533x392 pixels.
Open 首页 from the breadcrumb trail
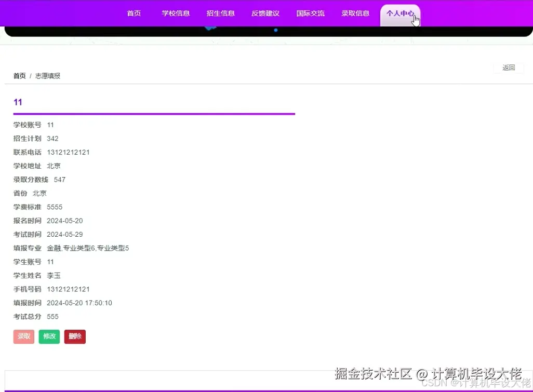(19, 75)
